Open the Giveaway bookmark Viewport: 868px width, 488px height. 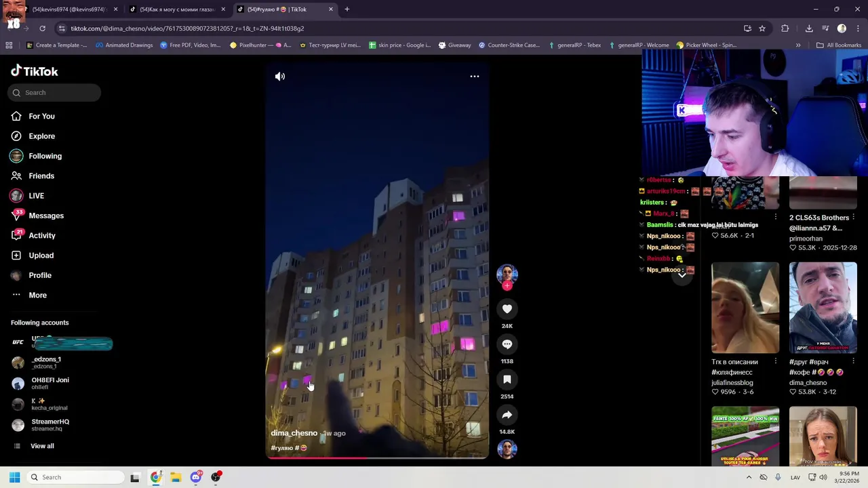[x=454, y=45]
